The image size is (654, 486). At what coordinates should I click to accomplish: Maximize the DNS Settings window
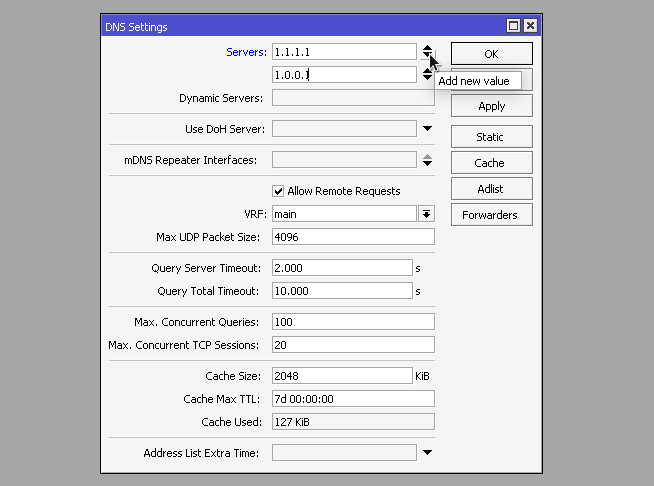(x=514, y=26)
